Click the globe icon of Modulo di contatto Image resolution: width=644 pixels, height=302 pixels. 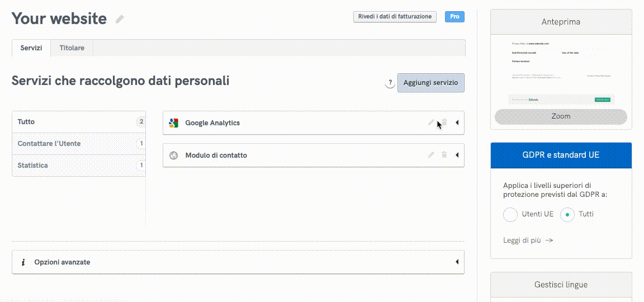[x=174, y=155]
